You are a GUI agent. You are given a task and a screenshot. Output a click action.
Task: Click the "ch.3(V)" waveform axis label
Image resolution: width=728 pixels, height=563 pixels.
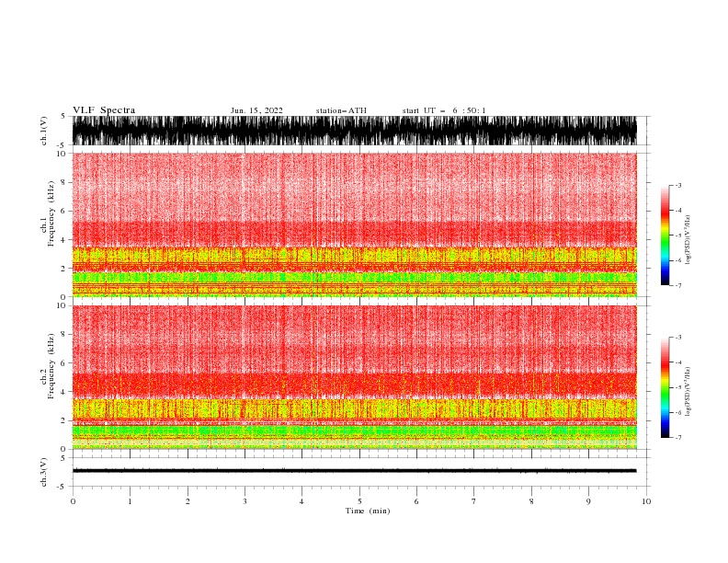[44, 472]
